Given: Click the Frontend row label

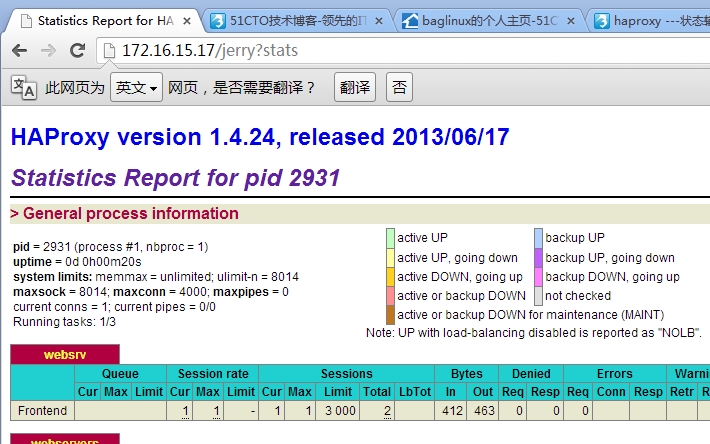Looking at the screenshot, I should (43, 411).
